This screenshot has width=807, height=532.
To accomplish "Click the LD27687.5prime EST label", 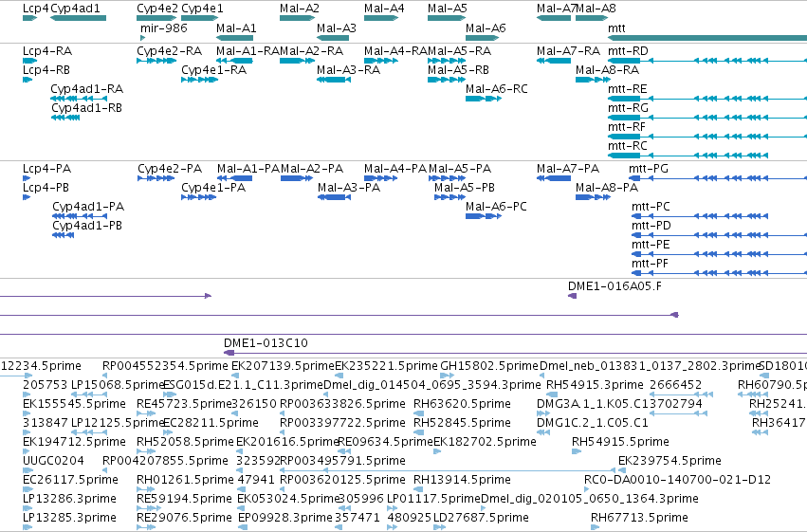I will coord(481,518).
